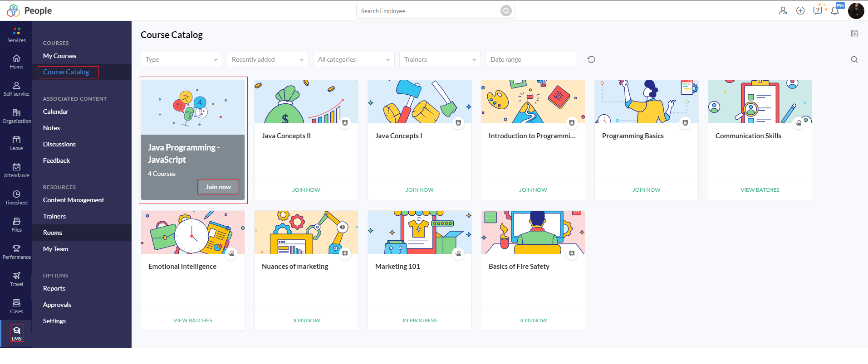
Task: Open the Trainers filter dropdown
Action: coord(440,59)
